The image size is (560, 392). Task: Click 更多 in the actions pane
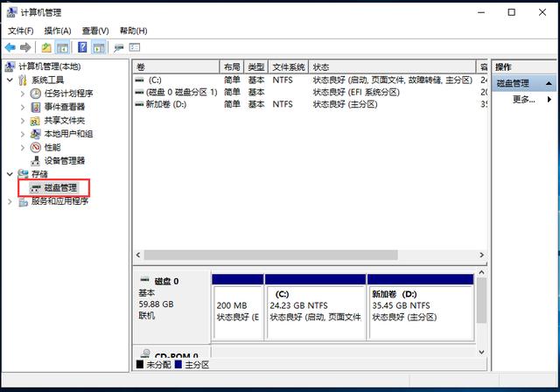[x=523, y=100]
